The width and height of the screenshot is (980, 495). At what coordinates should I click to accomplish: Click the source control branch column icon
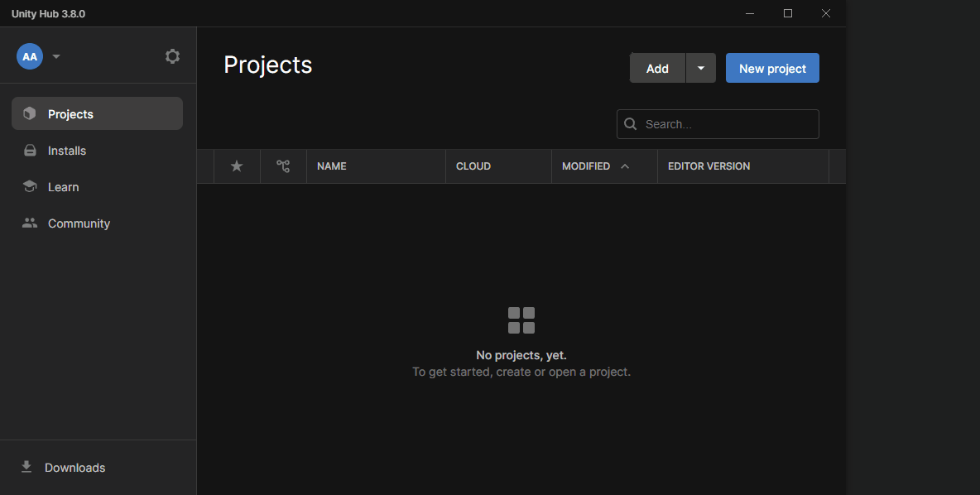[283, 166]
